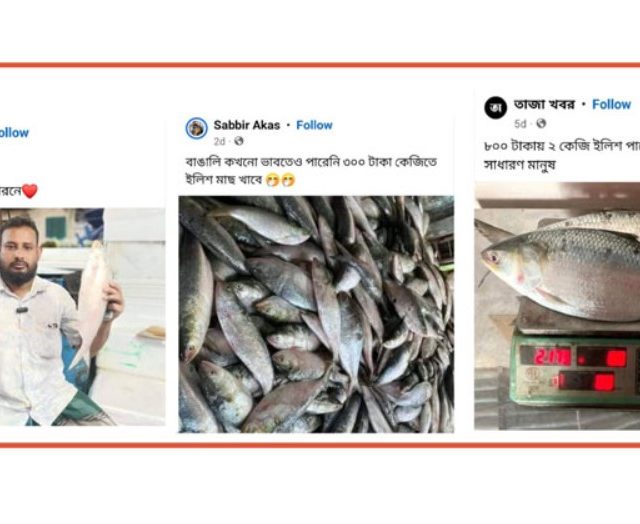Select the caption starting ৮০০ টাকায় ২ কেজি

click(x=562, y=155)
